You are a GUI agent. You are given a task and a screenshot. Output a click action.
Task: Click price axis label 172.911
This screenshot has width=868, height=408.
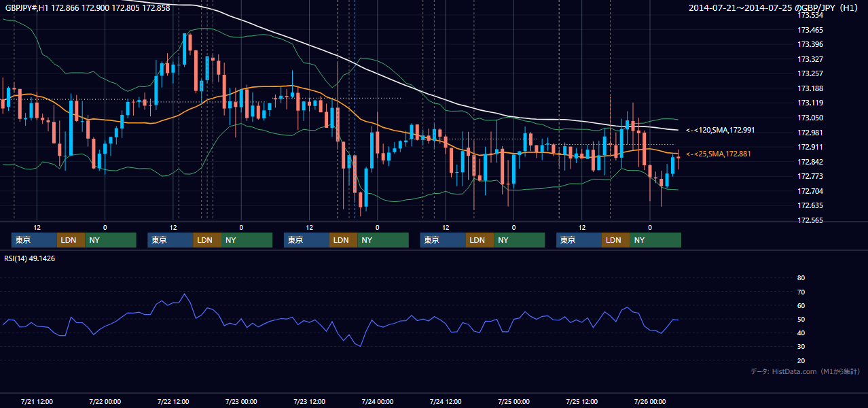pyautogui.click(x=810, y=147)
